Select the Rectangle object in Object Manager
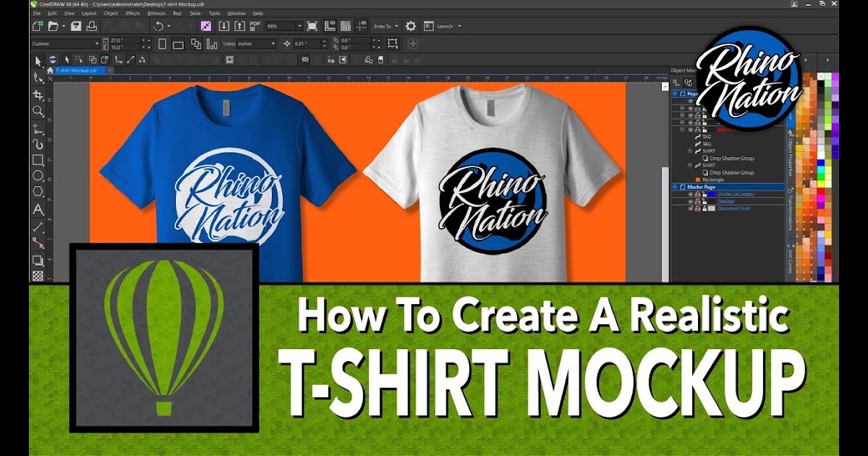The image size is (868, 456). click(712, 180)
